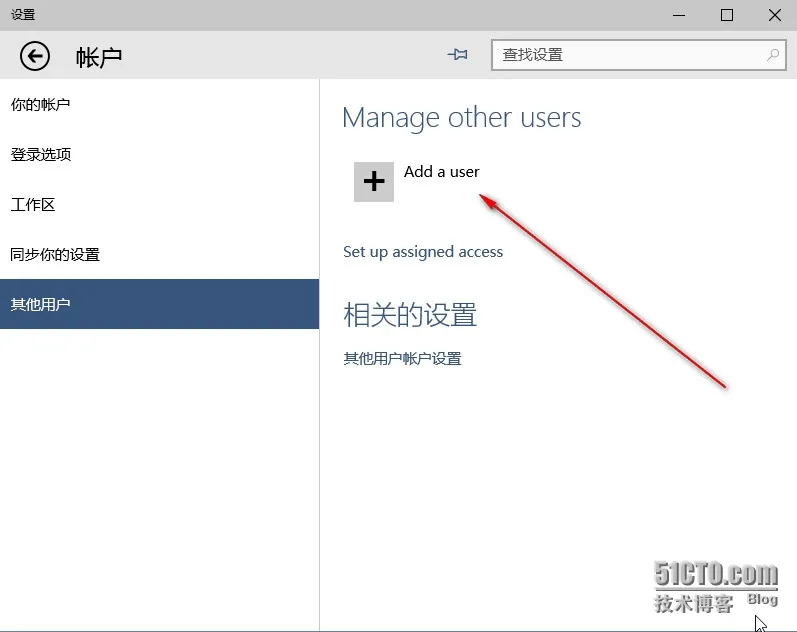Go to 同步你的设置 section

click(x=159, y=254)
